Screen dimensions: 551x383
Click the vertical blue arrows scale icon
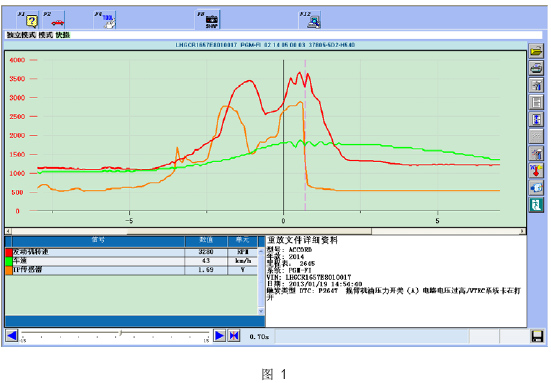pyautogui.click(x=536, y=119)
